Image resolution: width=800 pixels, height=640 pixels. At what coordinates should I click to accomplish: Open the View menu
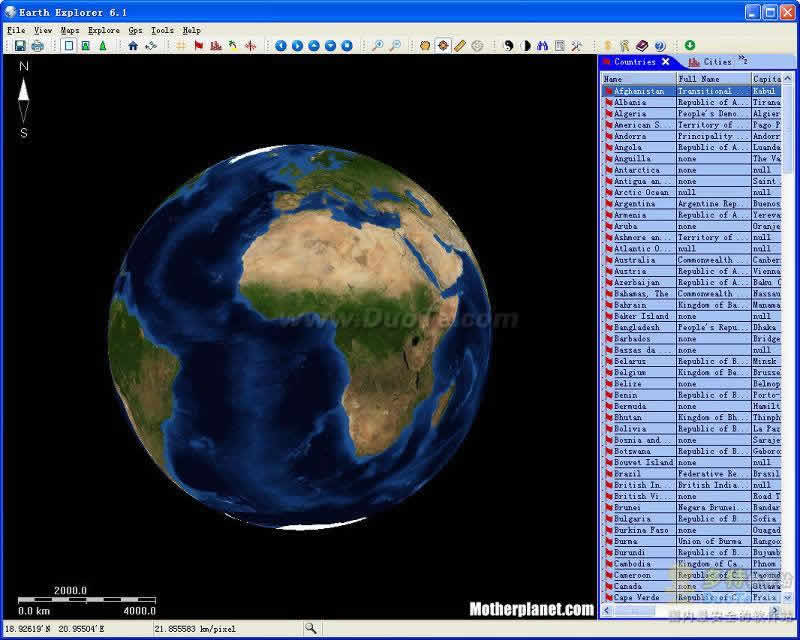[43, 30]
